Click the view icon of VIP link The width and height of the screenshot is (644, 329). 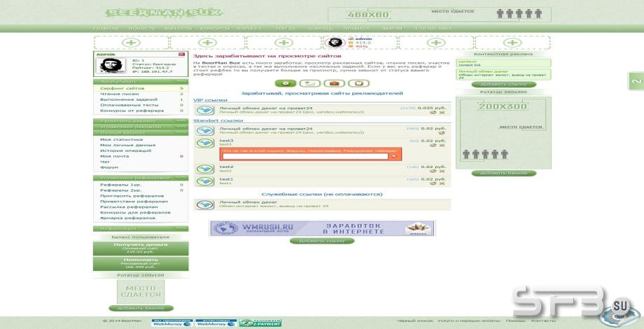204,110
